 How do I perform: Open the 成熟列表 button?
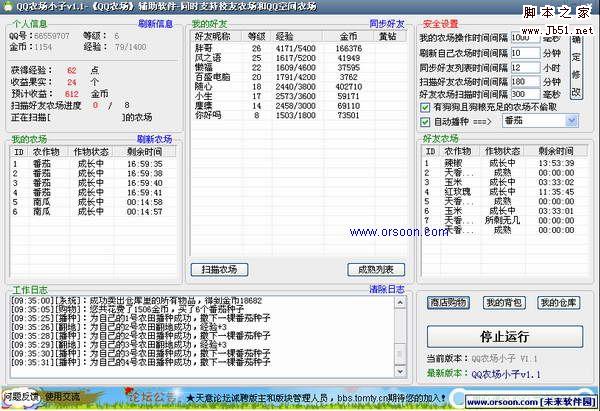tap(376, 269)
